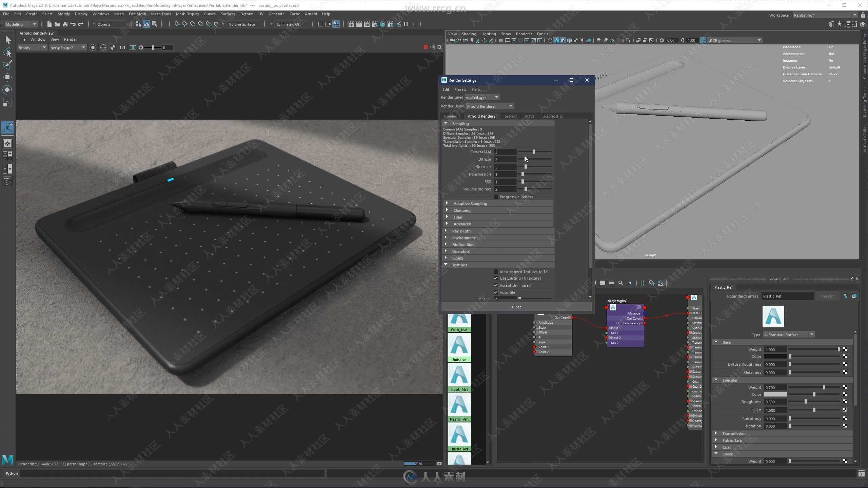This screenshot has height=488, width=868.
Task: Open Presets menu in Render Settings
Action: coord(460,89)
